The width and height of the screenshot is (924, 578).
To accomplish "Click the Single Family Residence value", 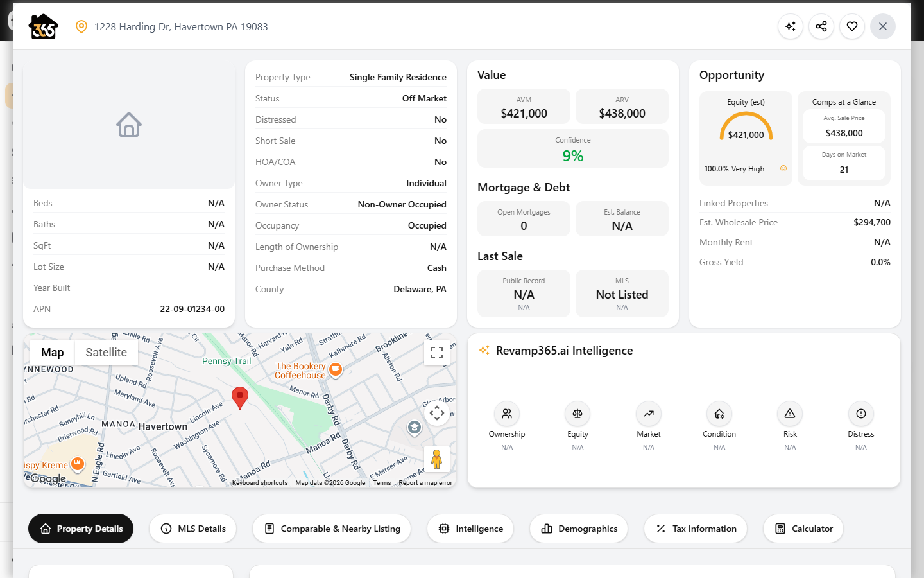I will pos(398,77).
